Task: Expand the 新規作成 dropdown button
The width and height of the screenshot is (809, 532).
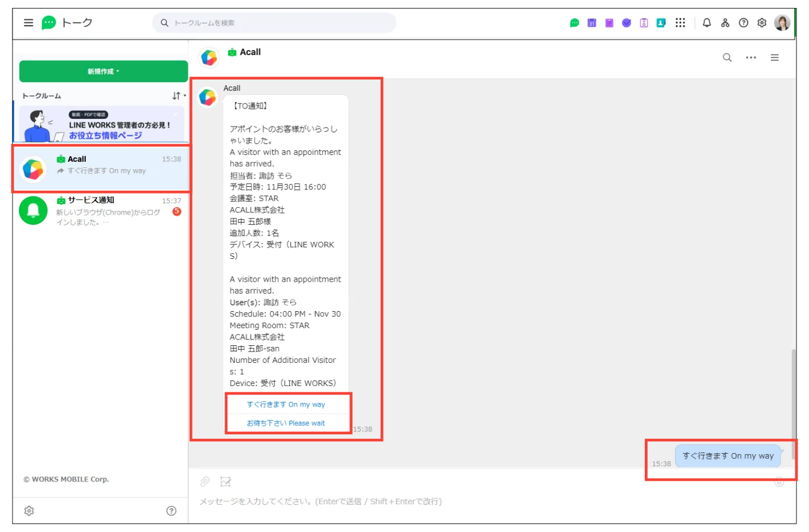Action: pos(103,72)
